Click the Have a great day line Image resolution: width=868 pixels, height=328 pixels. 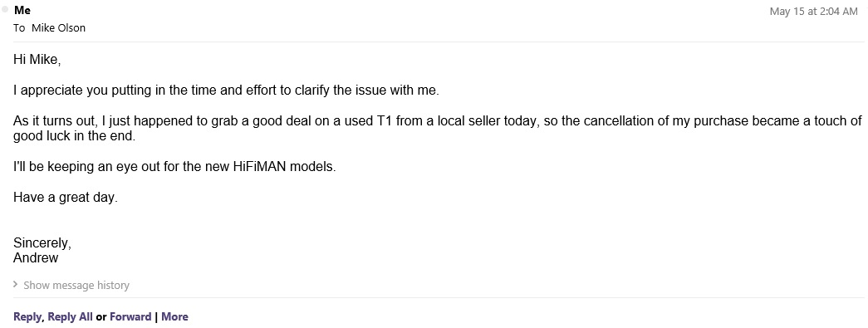(66, 198)
